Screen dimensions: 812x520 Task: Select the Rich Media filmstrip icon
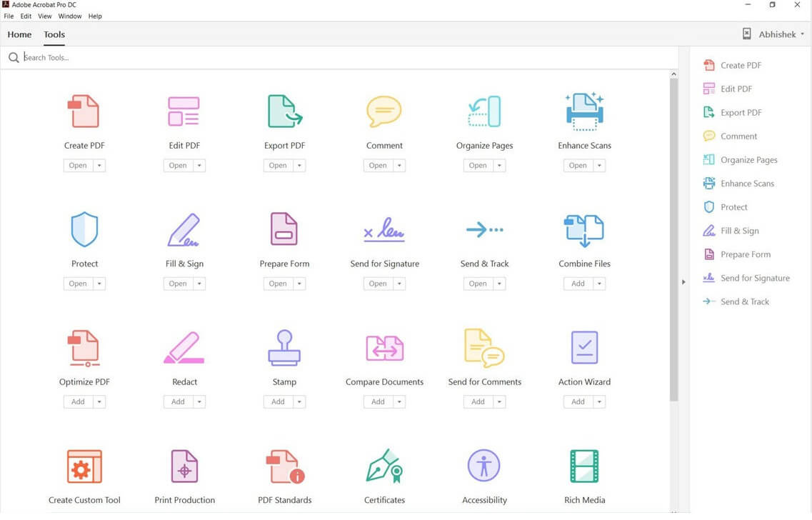tap(584, 466)
